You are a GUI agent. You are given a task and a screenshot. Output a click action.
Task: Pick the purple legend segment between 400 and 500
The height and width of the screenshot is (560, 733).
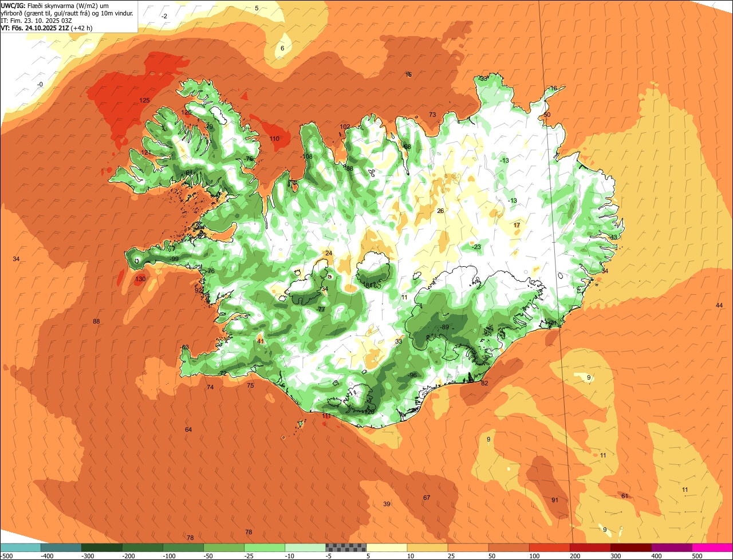pyautogui.click(x=672, y=547)
